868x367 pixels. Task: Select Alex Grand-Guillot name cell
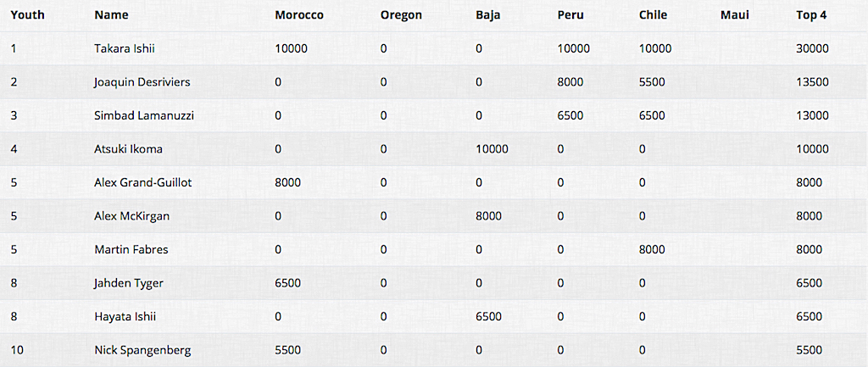tap(143, 183)
